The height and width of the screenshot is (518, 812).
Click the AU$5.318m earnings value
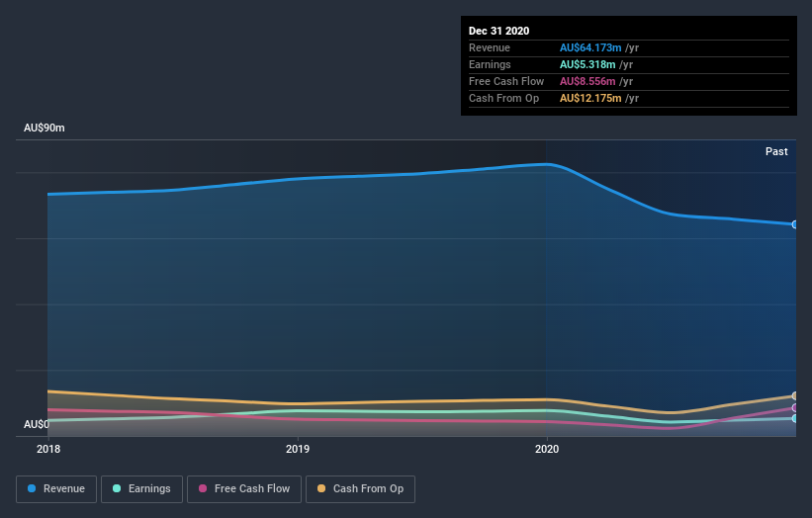[x=587, y=64]
